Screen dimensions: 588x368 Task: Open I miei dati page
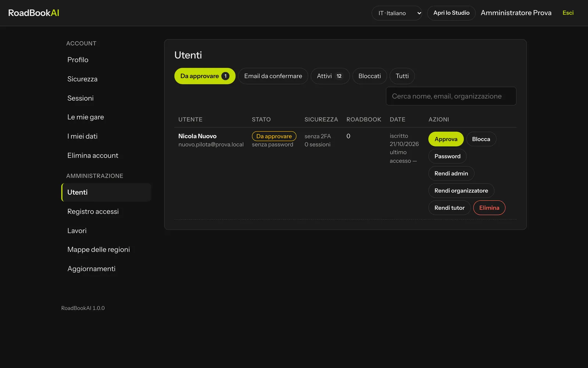coord(106,136)
